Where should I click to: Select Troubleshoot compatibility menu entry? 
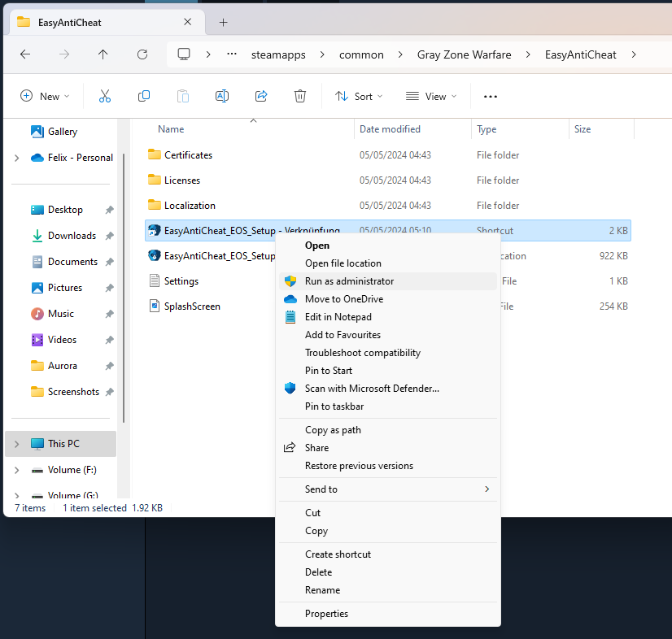pyautogui.click(x=388, y=353)
